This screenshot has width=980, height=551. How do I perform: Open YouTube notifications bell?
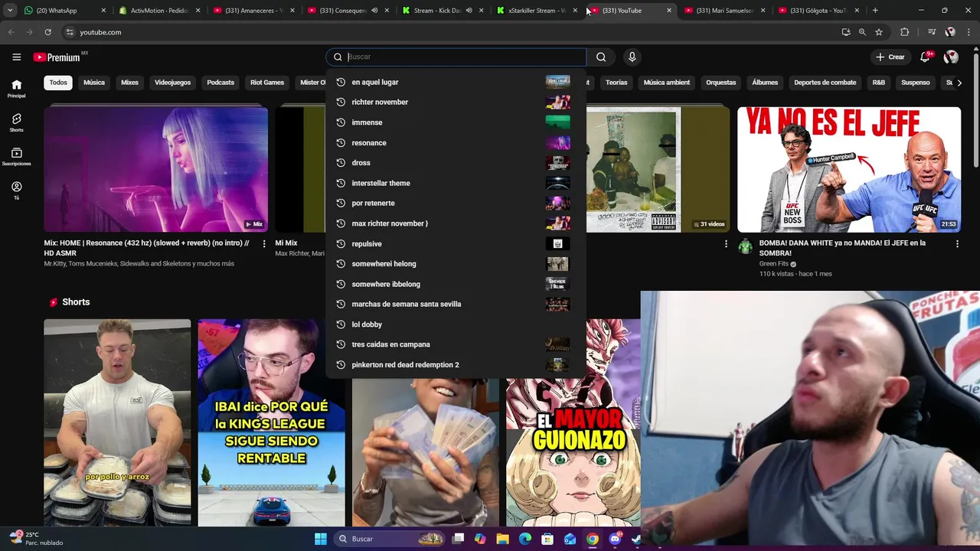[x=926, y=57]
